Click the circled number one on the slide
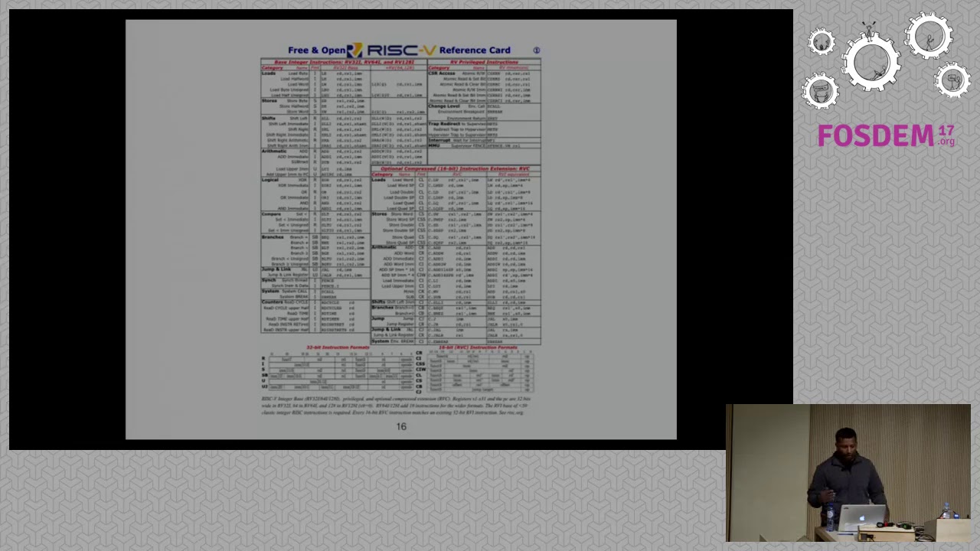This screenshot has width=980, height=551. [x=537, y=51]
